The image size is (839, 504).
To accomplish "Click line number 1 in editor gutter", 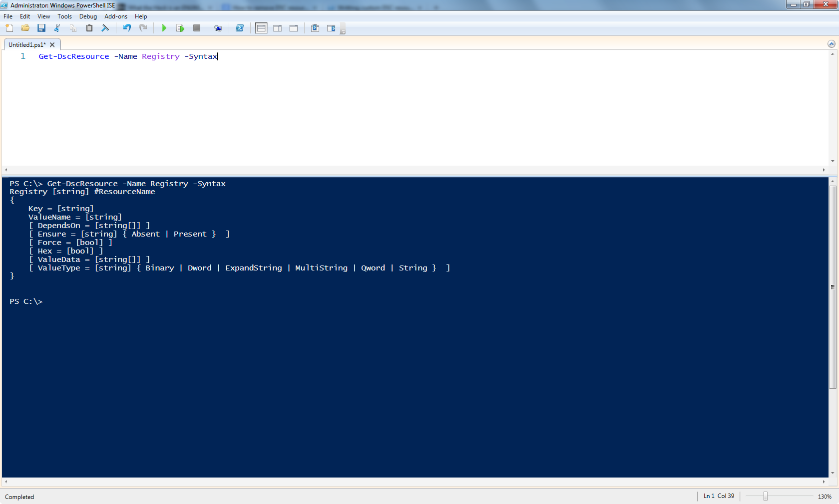I will (x=23, y=56).
